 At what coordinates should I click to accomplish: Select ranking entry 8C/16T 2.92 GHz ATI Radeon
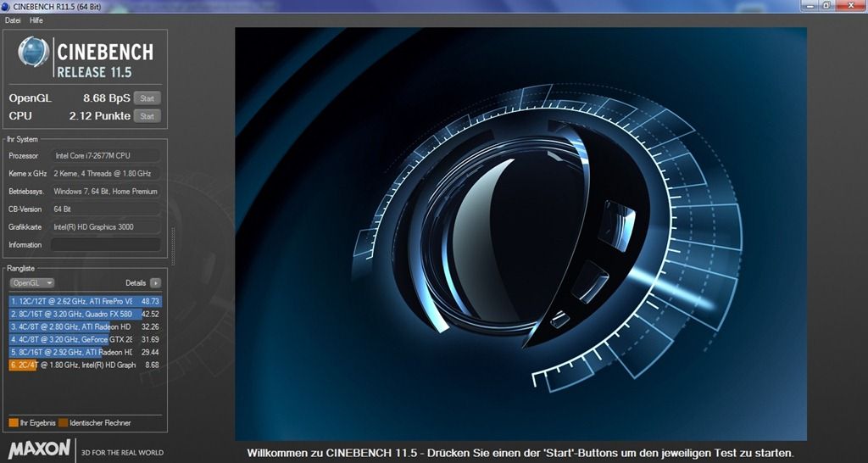[86, 352]
